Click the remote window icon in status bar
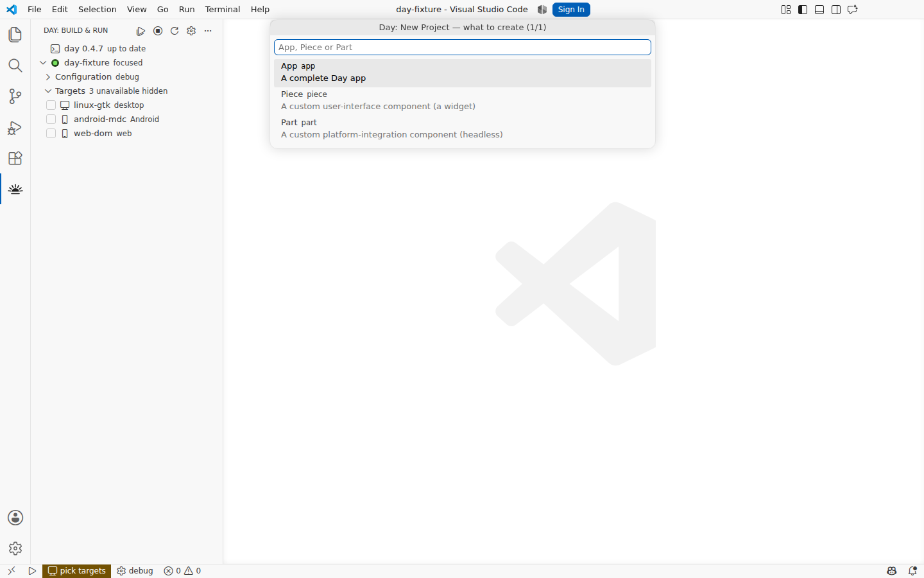This screenshot has width=924, height=578. 12,571
